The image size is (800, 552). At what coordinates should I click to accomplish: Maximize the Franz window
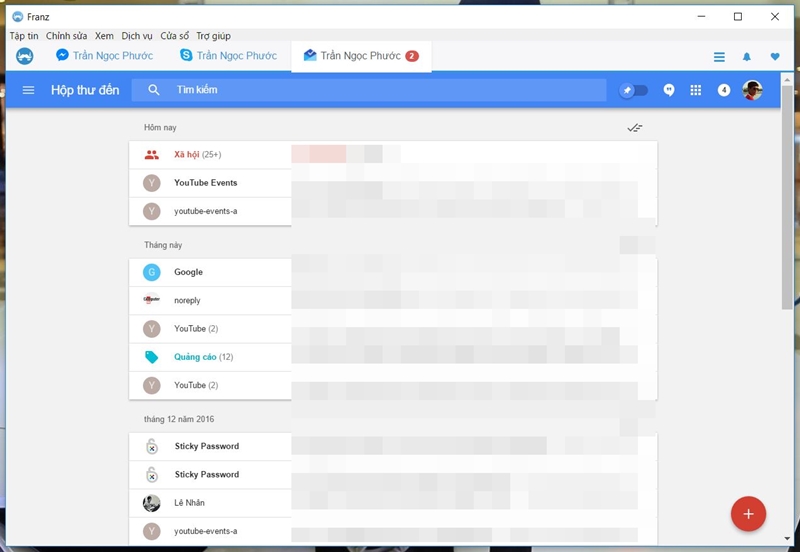click(738, 17)
